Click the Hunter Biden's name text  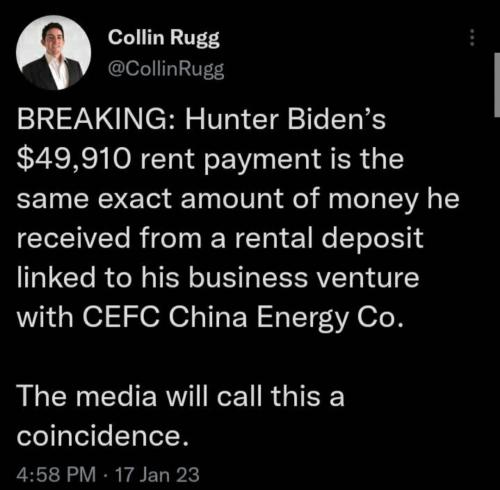(x=285, y=119)
